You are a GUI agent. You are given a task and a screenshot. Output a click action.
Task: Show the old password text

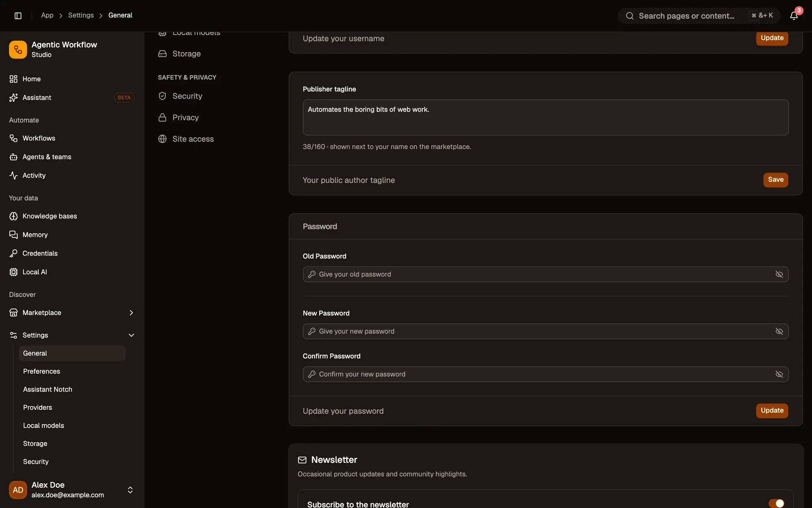click(x=779, y=274)
